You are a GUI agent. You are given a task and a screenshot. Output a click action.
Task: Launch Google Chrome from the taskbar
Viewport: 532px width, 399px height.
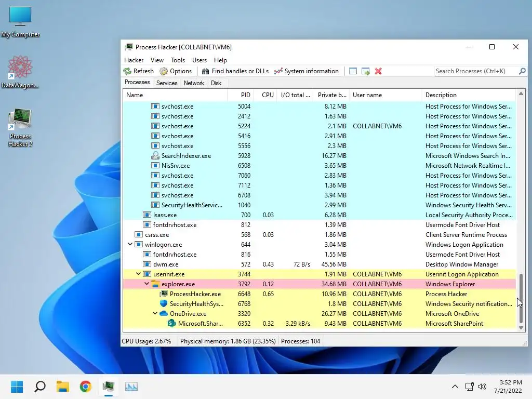pos(86,387)
